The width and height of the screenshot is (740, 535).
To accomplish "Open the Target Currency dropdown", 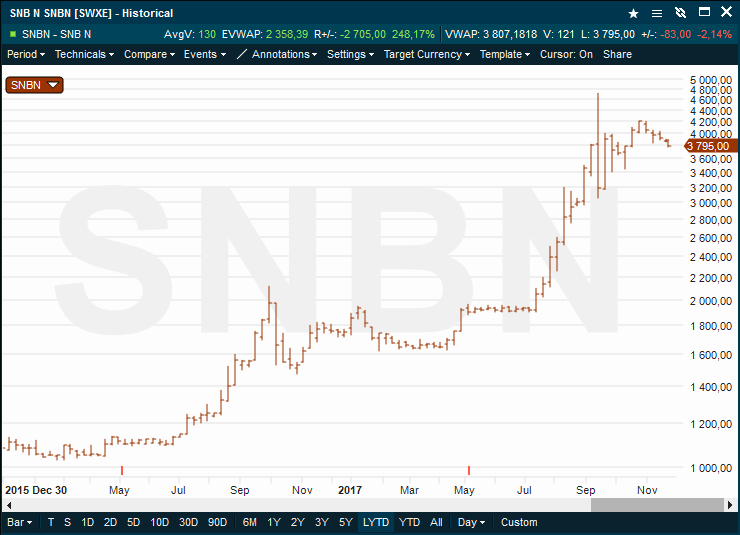I will pos(427,54).
